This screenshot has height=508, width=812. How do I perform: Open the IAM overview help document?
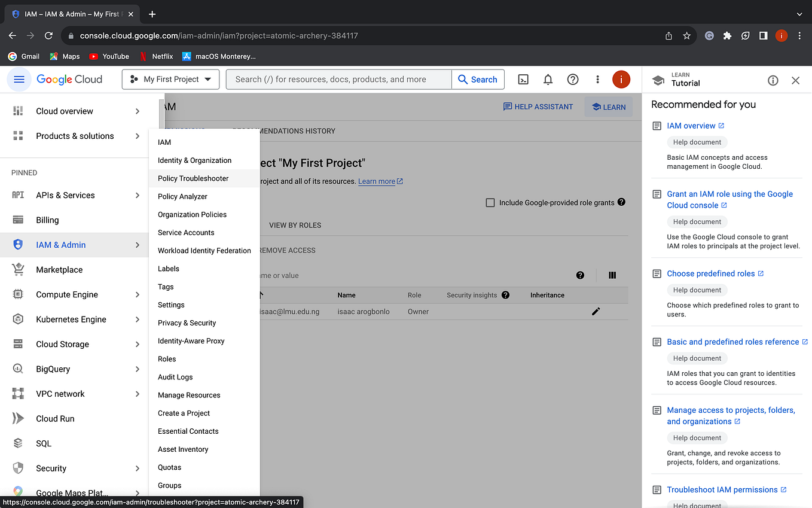pyautogui.click(x=691, y=126)
